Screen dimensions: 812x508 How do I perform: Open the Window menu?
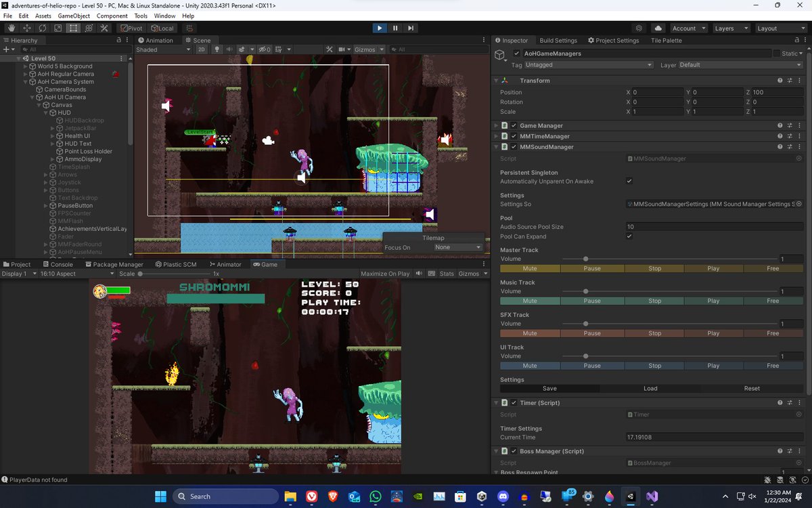(164, 16)
